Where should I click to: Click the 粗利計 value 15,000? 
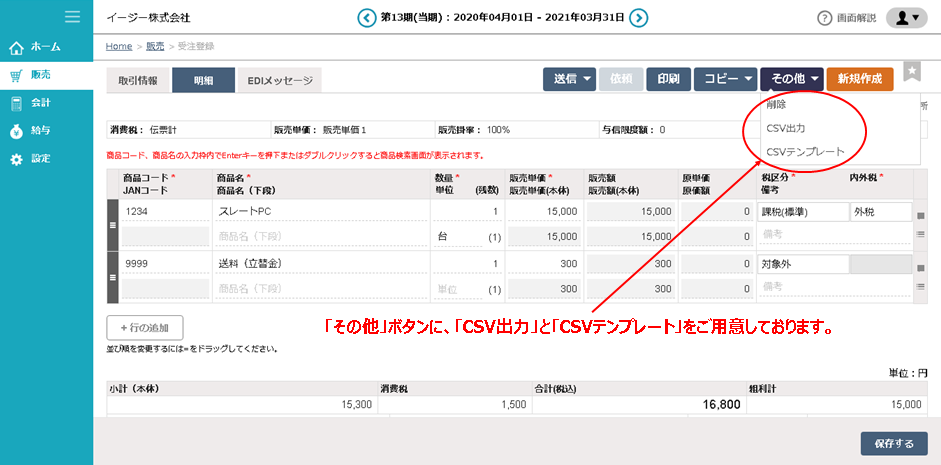(906, 405)
